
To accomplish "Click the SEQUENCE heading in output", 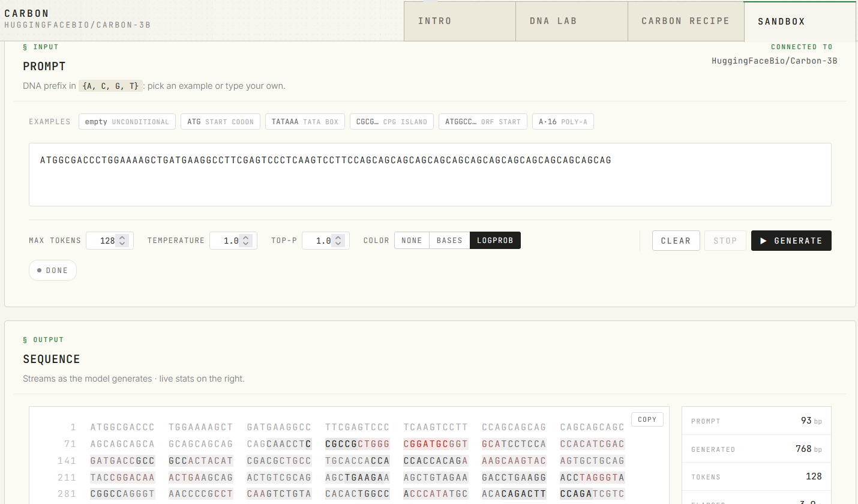I will click(x=52, y=359).
